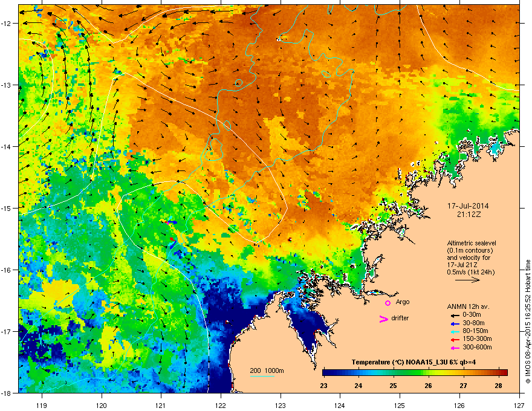Viewport: 532px width, 411px height.
Task: Click the latitude axis label -14
Action: click(x=6, y=146)
